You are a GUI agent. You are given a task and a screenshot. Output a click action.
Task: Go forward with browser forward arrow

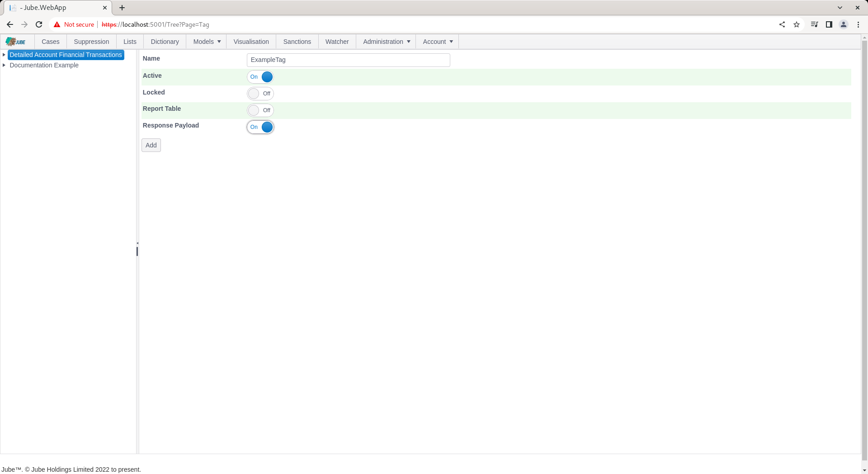(x=24, y=24)
